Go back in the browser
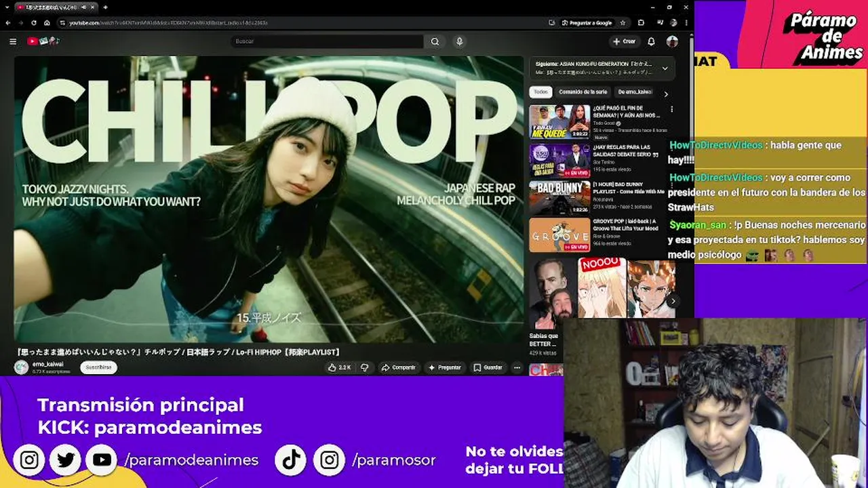 tap(8, 22)
